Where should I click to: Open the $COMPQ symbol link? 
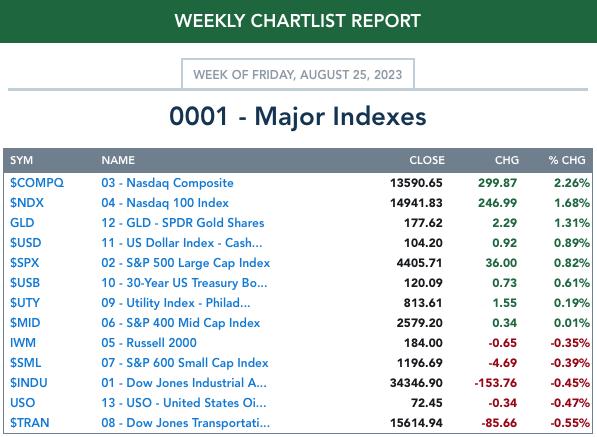pyautogui.click(x=37, y=183)
